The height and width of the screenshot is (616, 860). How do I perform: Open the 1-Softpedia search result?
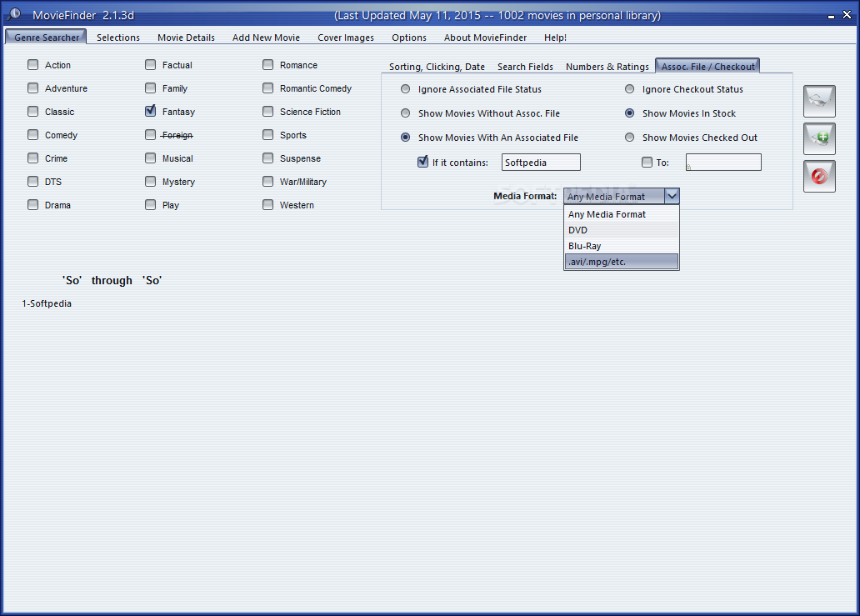pos(47,303)
